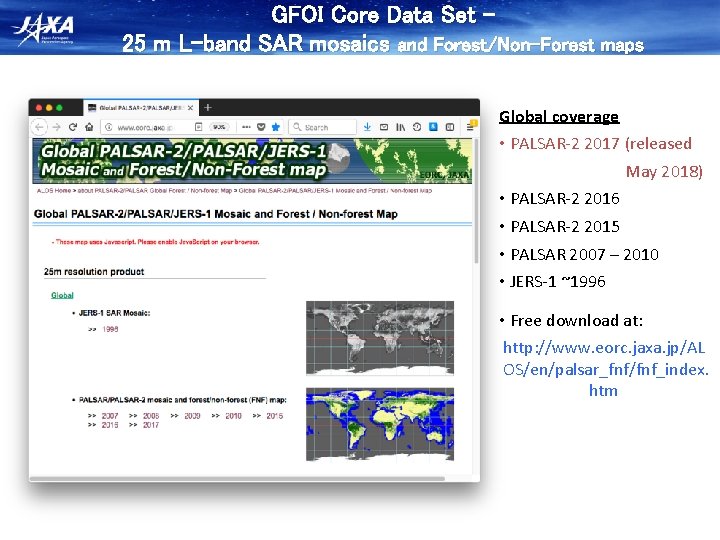Click the mail envelope toolbar icon
The image size is (720, 540).
coord(384,127)
